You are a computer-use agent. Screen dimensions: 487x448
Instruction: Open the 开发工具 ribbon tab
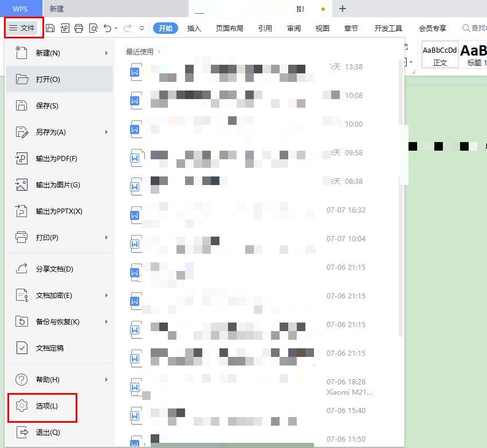pos(388,28)
